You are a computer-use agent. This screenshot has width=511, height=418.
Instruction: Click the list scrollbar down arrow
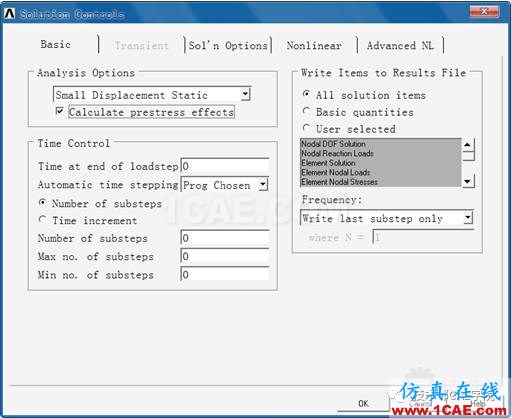[x=468, y=181]
